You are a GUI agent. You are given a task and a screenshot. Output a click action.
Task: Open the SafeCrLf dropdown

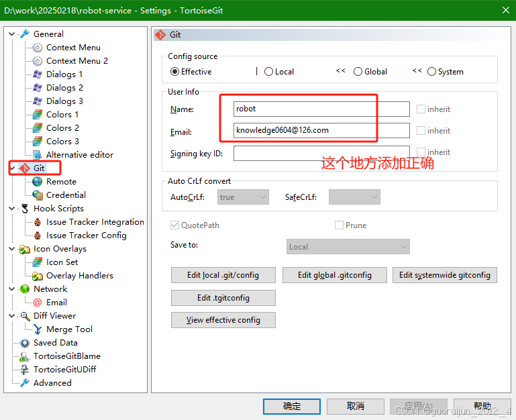click(x=354, y=197)
